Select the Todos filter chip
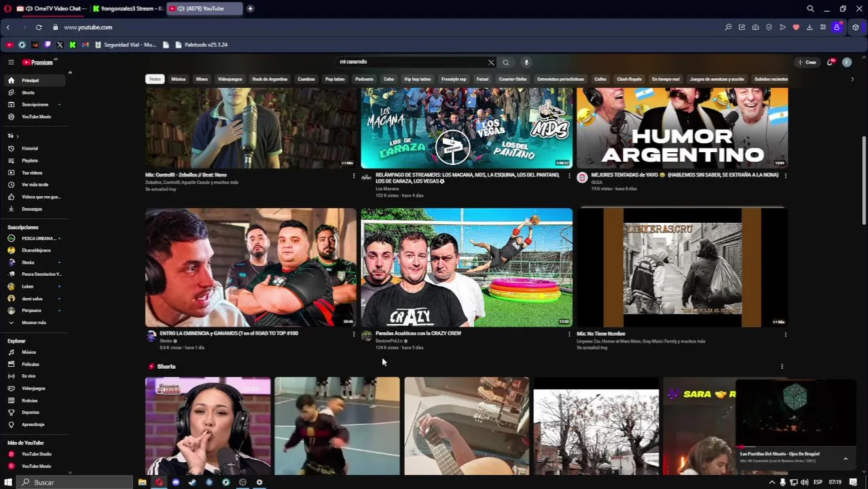 [155, 79]
